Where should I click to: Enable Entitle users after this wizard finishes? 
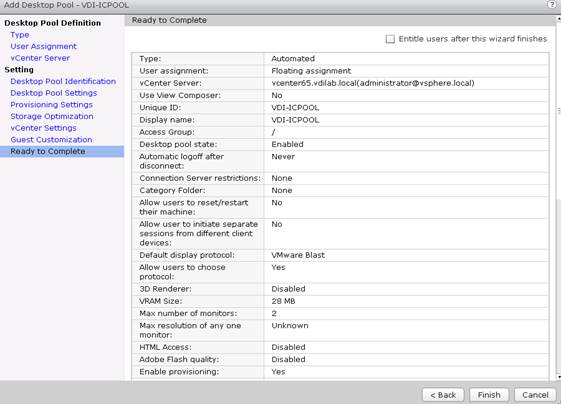click(x=390, y=39)
